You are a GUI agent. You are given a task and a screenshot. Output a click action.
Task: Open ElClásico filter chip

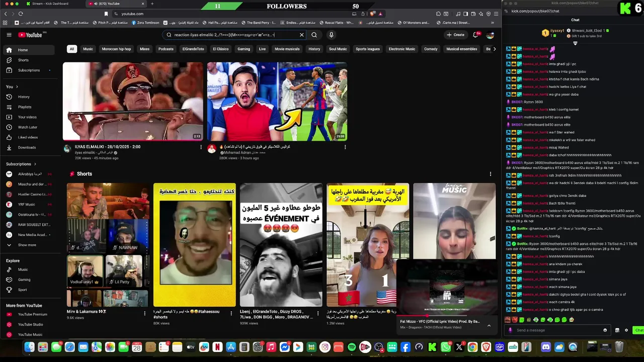221,49
